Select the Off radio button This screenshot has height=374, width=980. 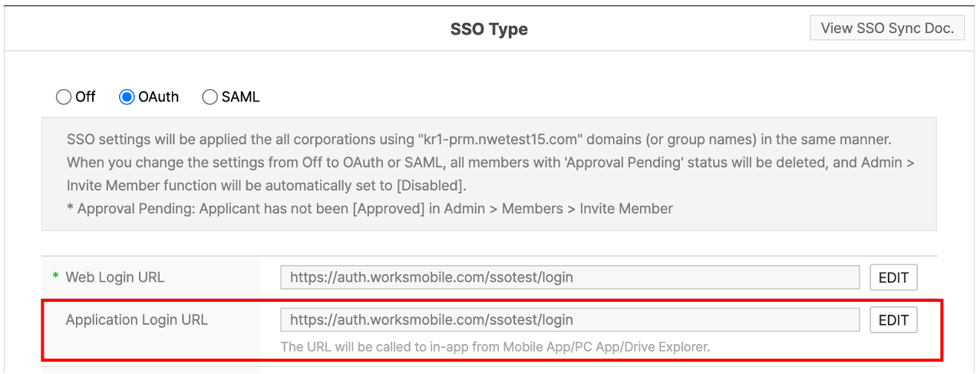64,97
